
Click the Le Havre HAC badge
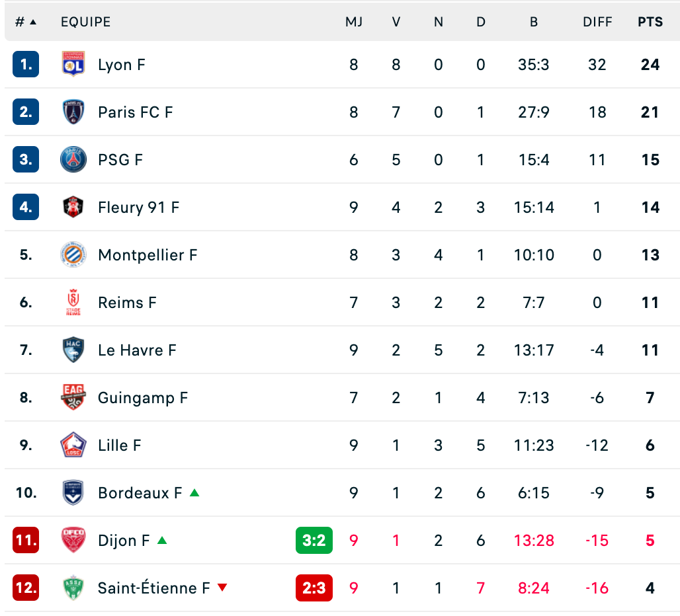(x=73, y=350)
